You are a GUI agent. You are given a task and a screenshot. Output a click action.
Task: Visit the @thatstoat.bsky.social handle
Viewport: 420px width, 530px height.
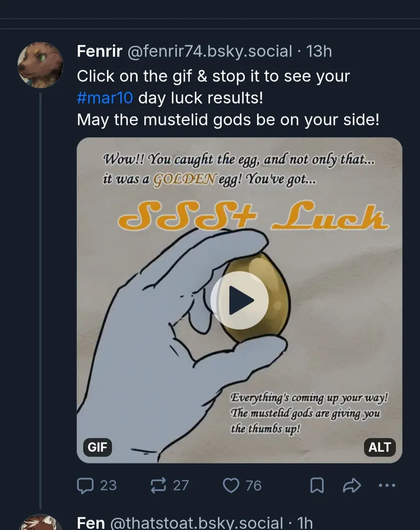(x=196, y=523)
